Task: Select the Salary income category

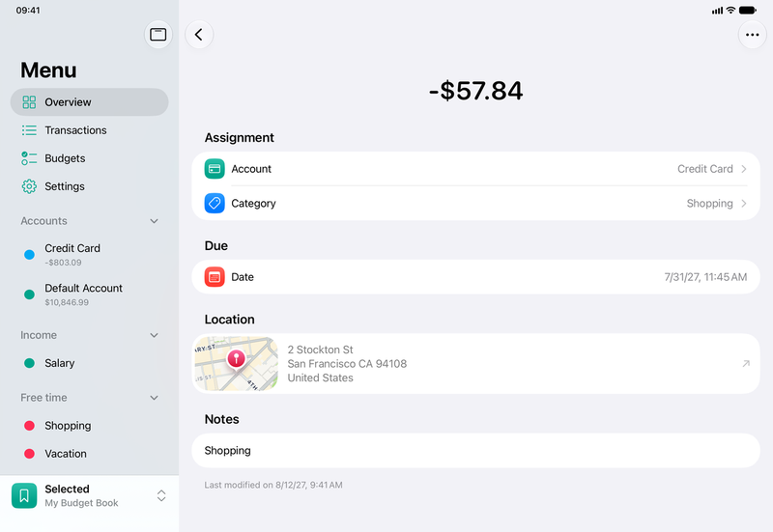Action: tap(89, 363)
